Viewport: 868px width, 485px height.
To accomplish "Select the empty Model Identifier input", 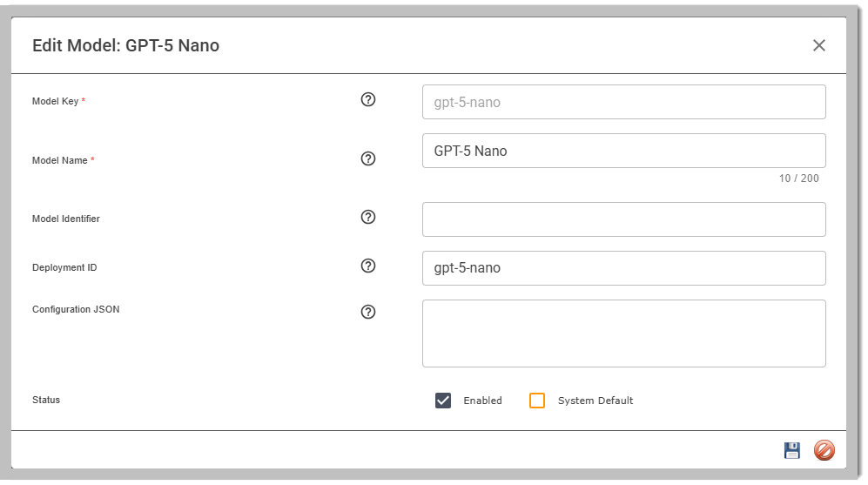I will [x=623, y=219].
